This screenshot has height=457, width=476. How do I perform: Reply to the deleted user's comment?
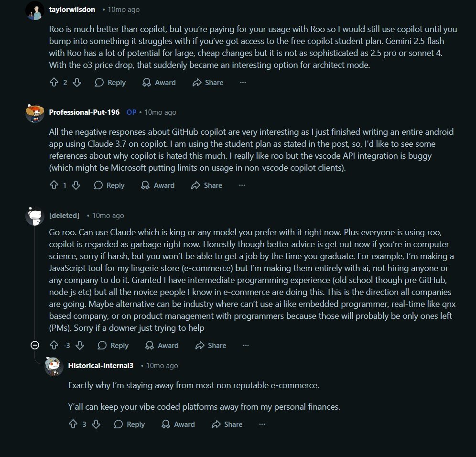[113, 346]
